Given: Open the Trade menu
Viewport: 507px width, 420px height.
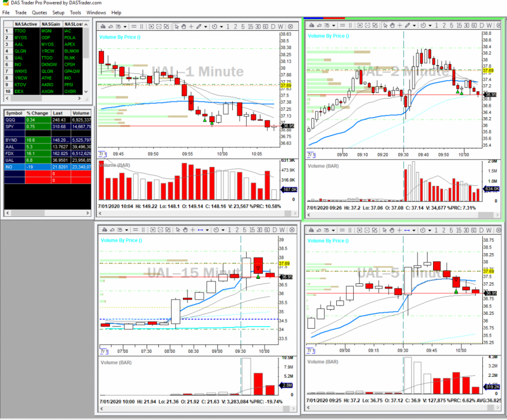Looking at the screenshot, I should 21,12.
